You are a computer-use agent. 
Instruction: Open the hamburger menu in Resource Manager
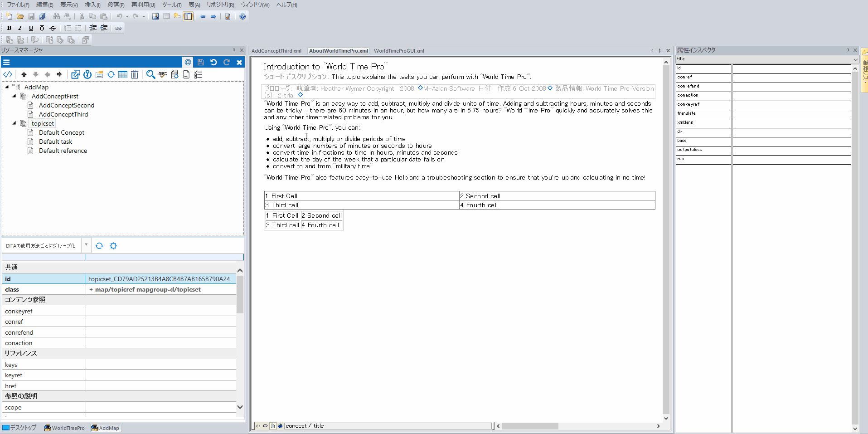6,62
